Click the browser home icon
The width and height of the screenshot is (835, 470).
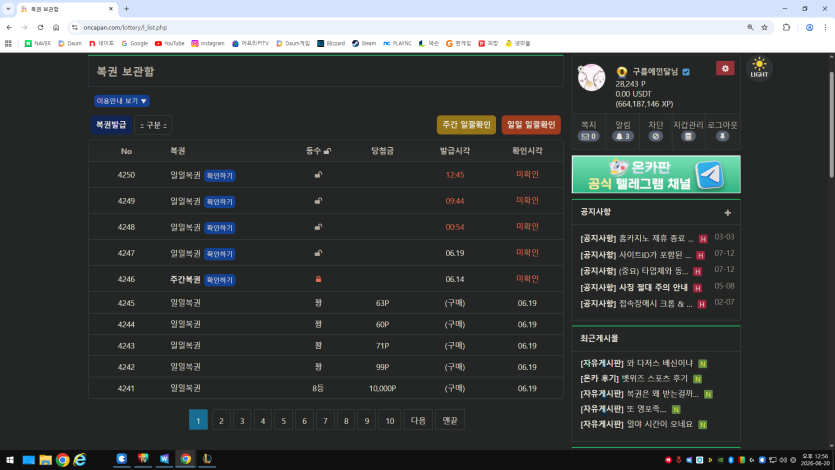coord(56,27)
